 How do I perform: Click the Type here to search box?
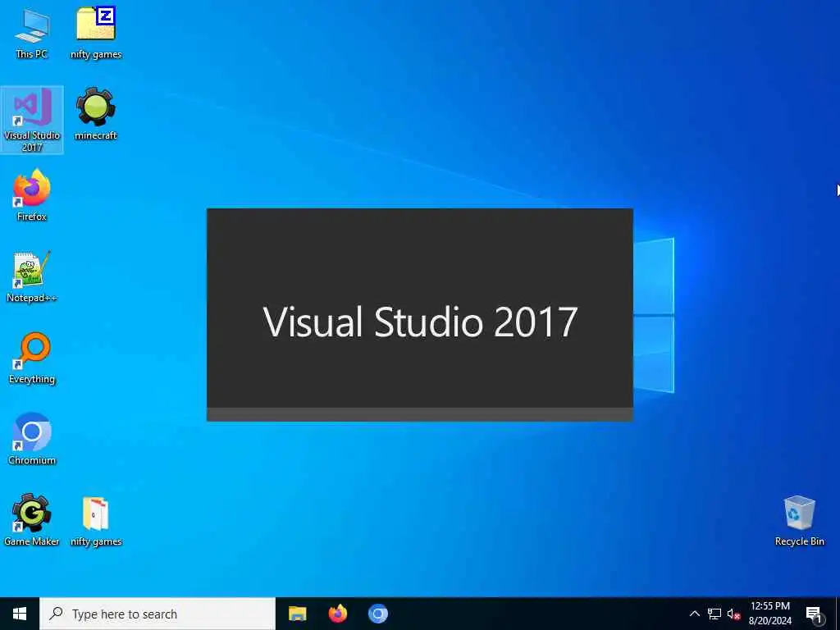point(157,614)
